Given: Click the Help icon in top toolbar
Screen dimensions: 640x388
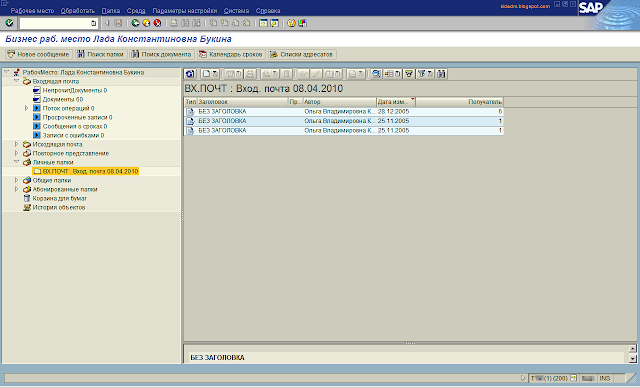Looking at the screenshot, I should point(291,23).
